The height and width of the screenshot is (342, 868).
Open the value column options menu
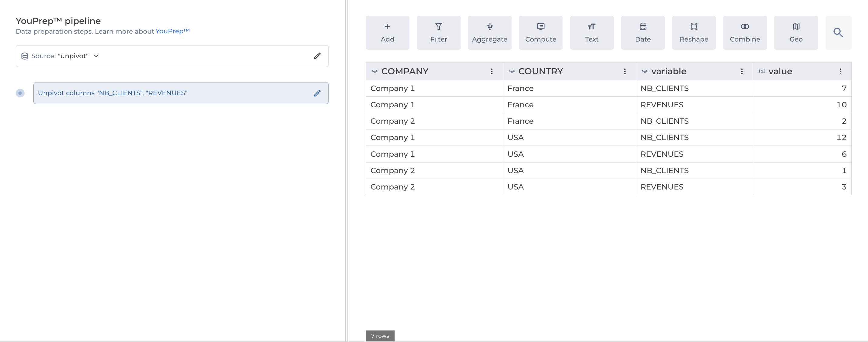point(840,71)
